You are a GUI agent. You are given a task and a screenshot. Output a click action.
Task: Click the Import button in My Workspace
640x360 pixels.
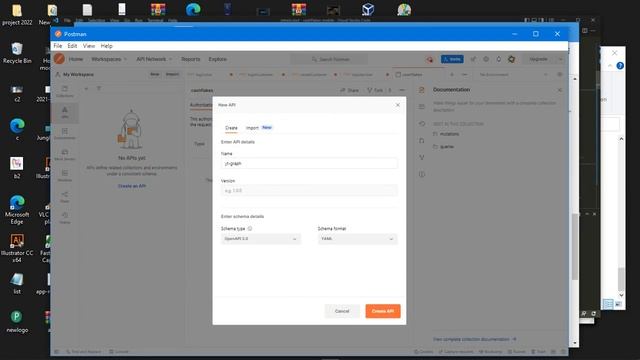click(172, 74)
